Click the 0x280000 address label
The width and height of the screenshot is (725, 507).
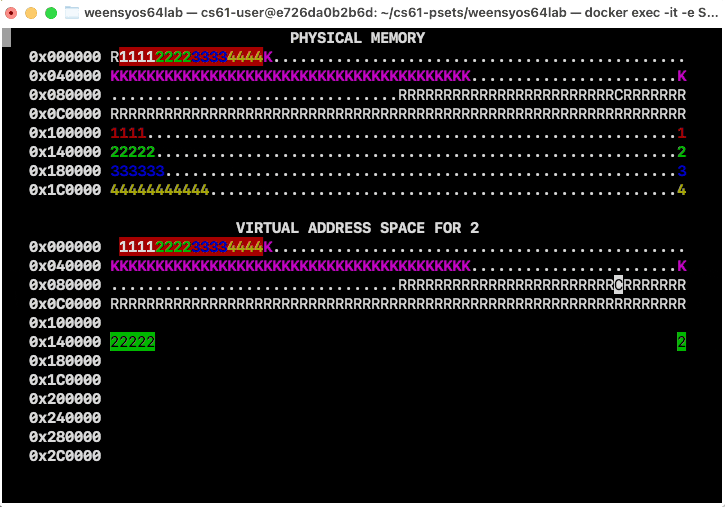[x=65, y=437]
